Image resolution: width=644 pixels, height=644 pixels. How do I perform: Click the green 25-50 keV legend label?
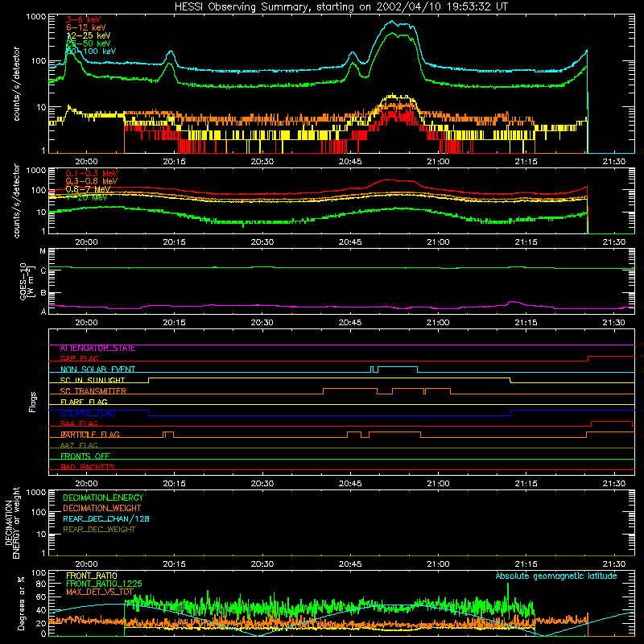coord(89,43)
